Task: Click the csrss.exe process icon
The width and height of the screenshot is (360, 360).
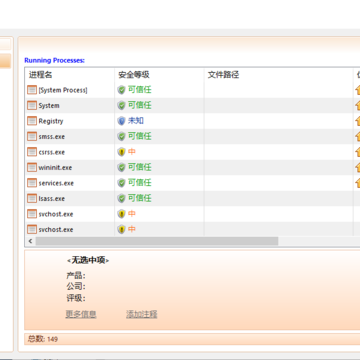Action: pos(32,152)
